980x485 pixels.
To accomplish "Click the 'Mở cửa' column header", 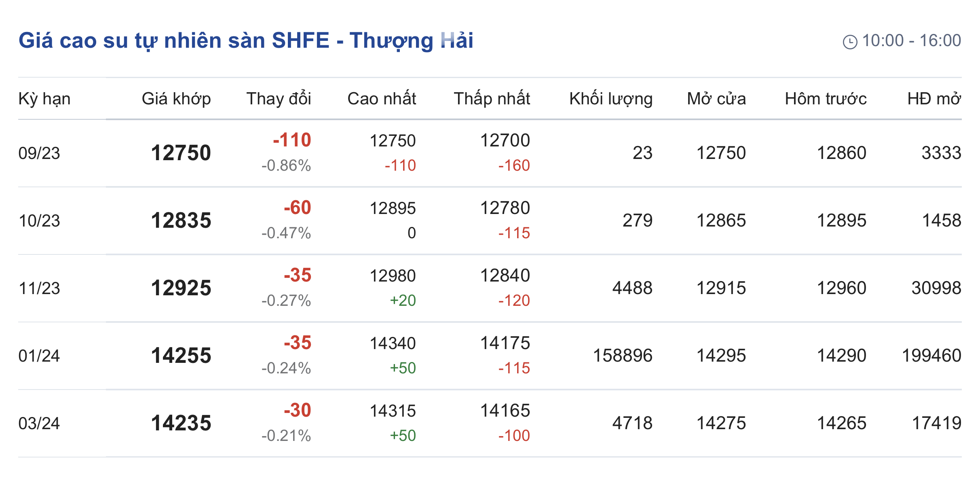I will point(716,99).
